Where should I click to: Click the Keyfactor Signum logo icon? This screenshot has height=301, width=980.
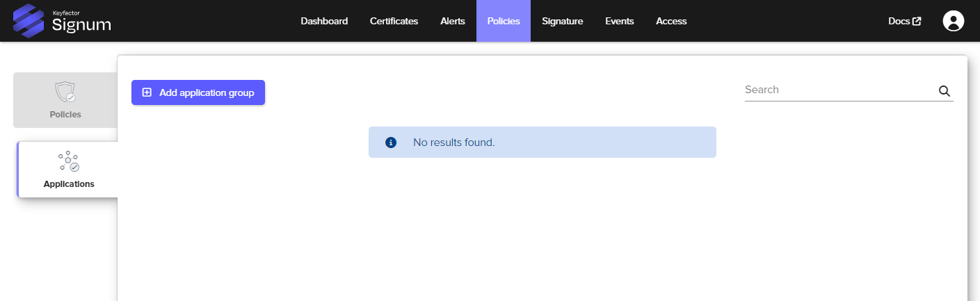pos(29,21)
